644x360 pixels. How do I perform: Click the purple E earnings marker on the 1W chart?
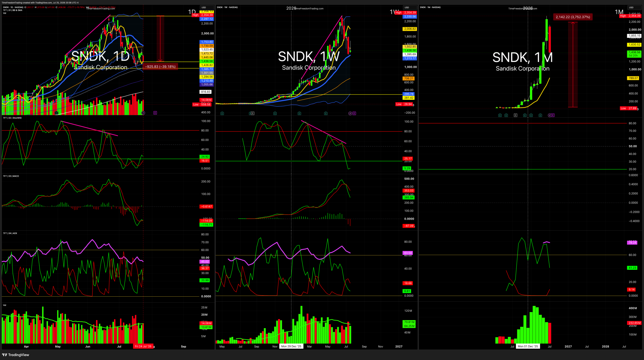click(354, 113)
